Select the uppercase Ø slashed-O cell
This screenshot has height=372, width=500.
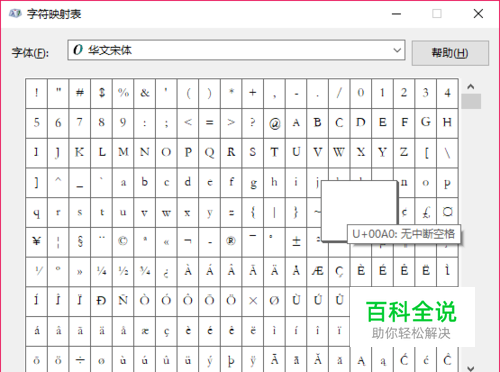click(274, 301)
